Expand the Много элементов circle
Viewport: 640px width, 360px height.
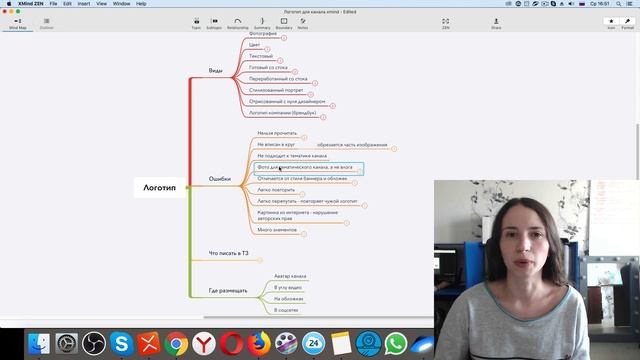point(304,234)
